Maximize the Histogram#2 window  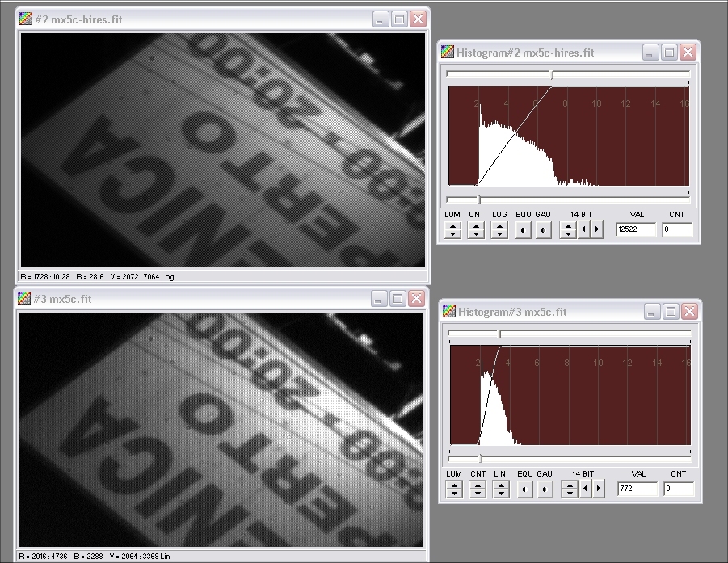pyautogui.click(x=669, y=53)
